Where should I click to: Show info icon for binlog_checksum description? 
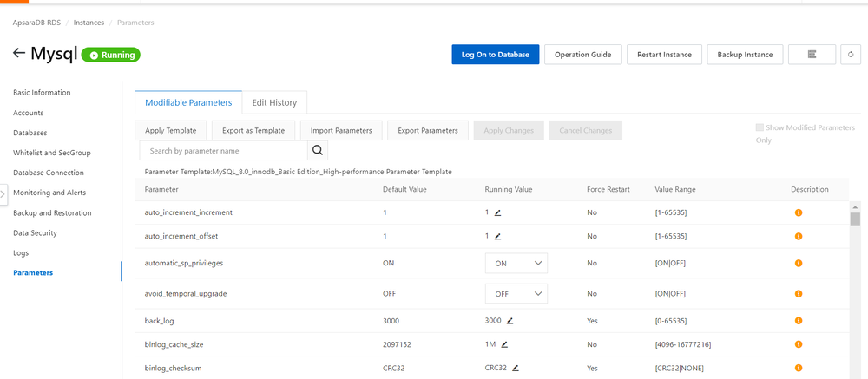point(799,368)
